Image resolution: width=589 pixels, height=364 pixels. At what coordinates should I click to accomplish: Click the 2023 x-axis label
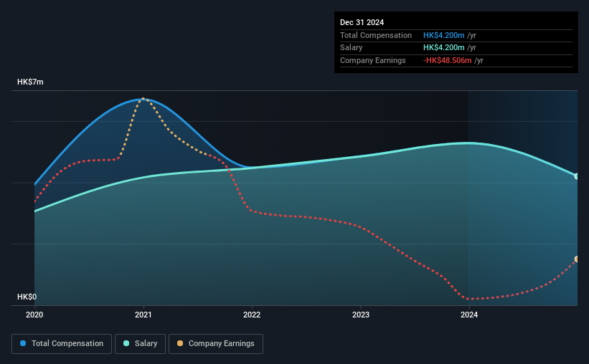pos(361,315)
